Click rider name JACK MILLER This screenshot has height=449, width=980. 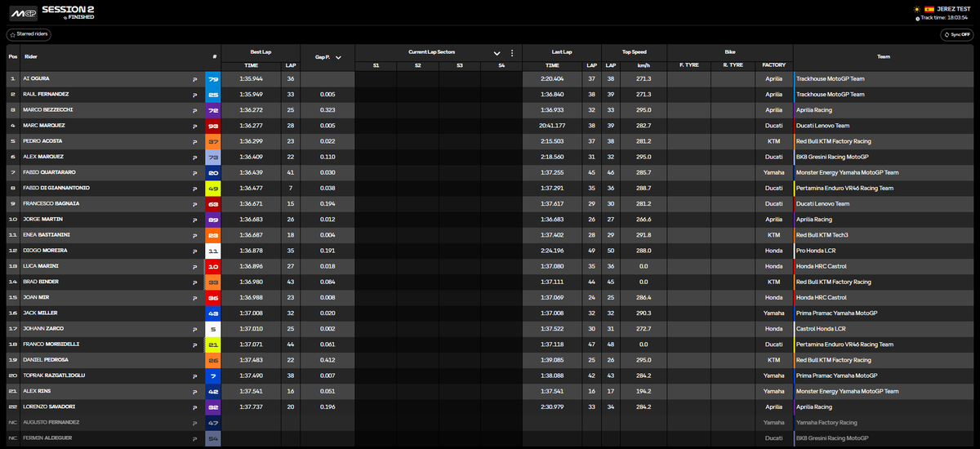pos(41,313)
